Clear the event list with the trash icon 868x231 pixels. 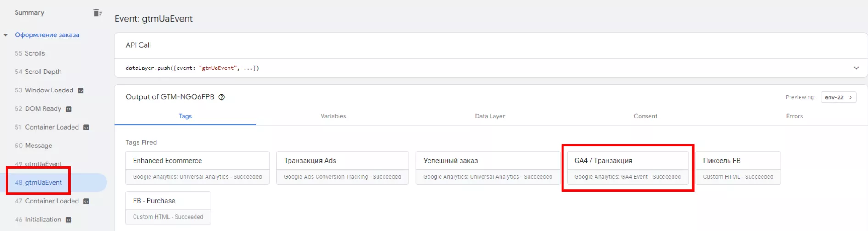pos(97,12)
